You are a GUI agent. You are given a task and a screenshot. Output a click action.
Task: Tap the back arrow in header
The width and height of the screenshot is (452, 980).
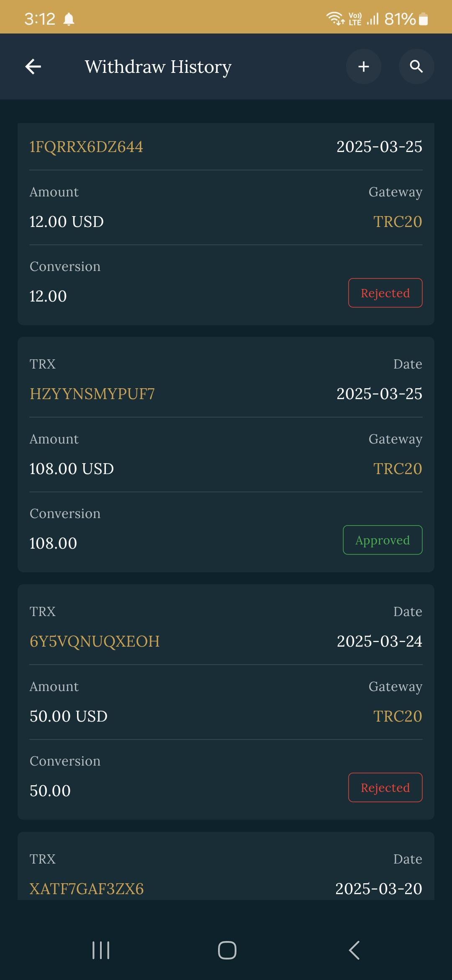tap(33, 67)
